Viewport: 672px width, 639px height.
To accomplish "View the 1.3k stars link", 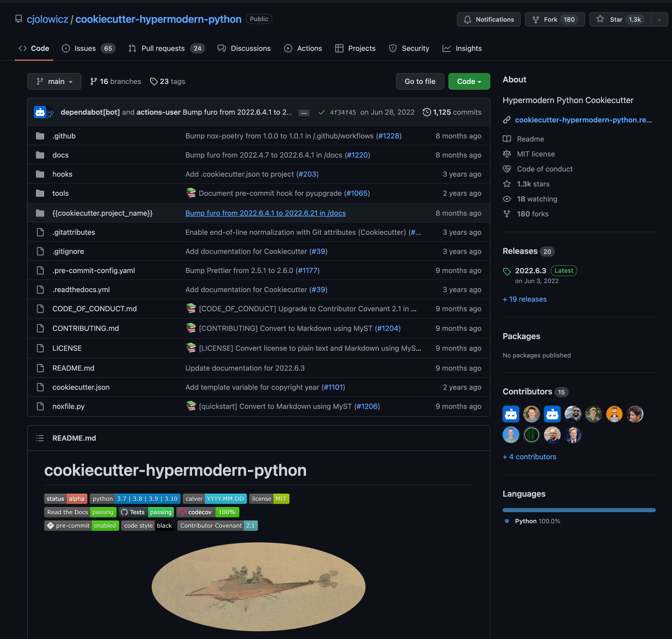I will 533,184.
